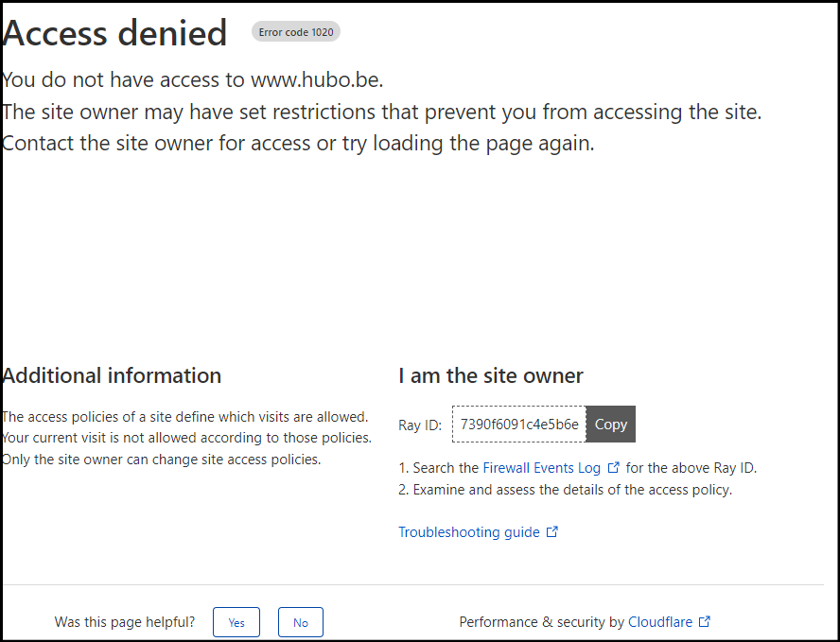Click external-link icon beside Troubleshooting guide
The height and width of the screenshot is (642, 840).
tap(552, 532)
